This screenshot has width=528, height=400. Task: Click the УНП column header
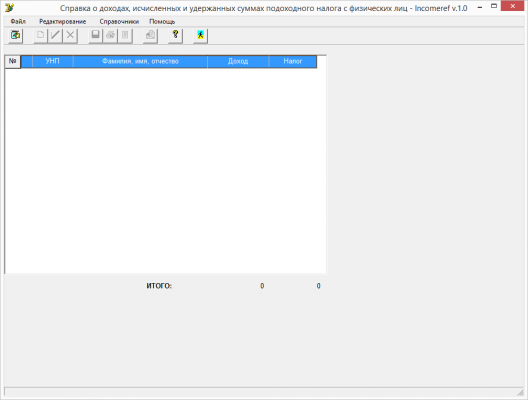(53, 61)
